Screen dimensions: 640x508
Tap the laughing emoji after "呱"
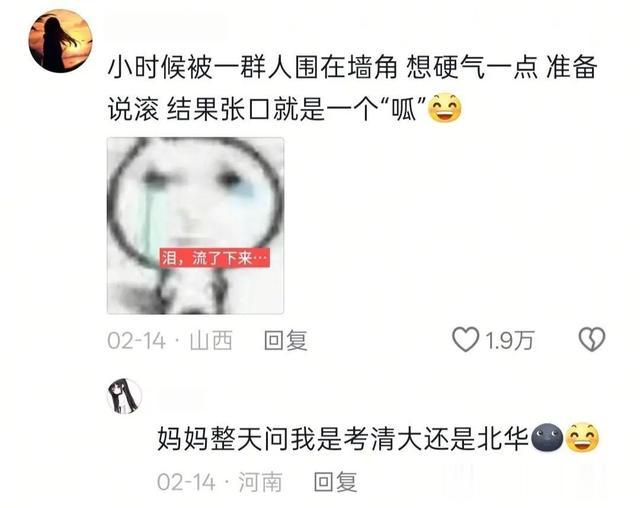[444, 109]
